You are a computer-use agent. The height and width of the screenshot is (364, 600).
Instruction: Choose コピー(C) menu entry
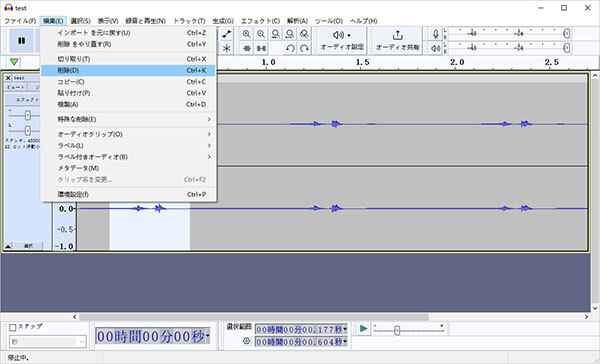coord(129,82)
